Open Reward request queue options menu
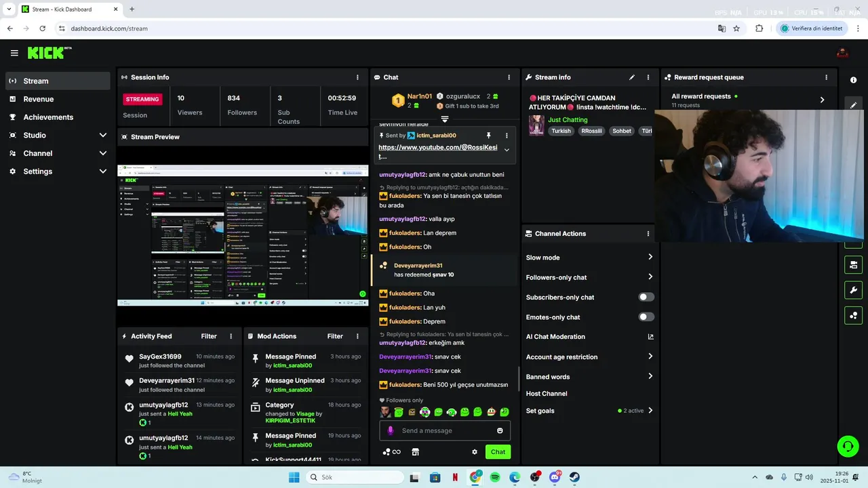 point(826,77)
